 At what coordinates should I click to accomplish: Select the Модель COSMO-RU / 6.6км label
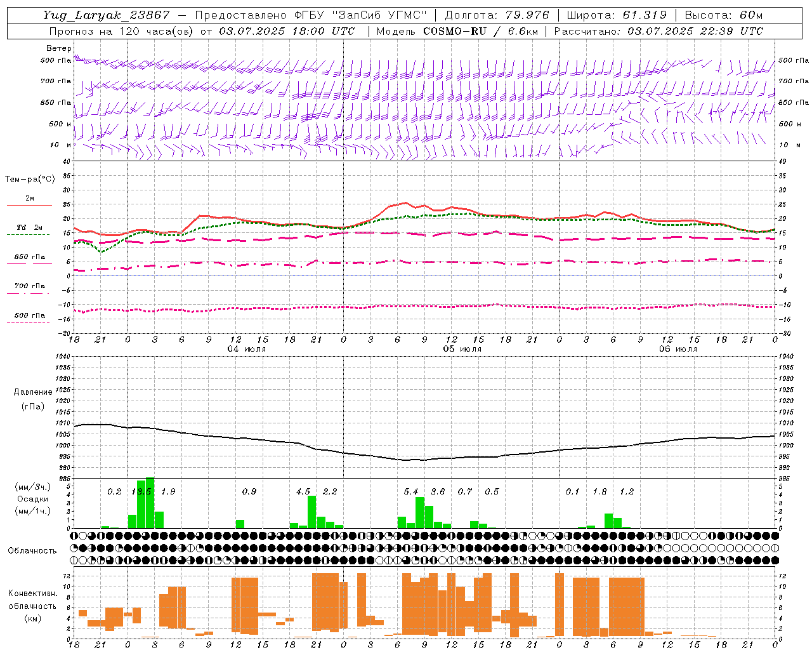(x=457, y=31)
